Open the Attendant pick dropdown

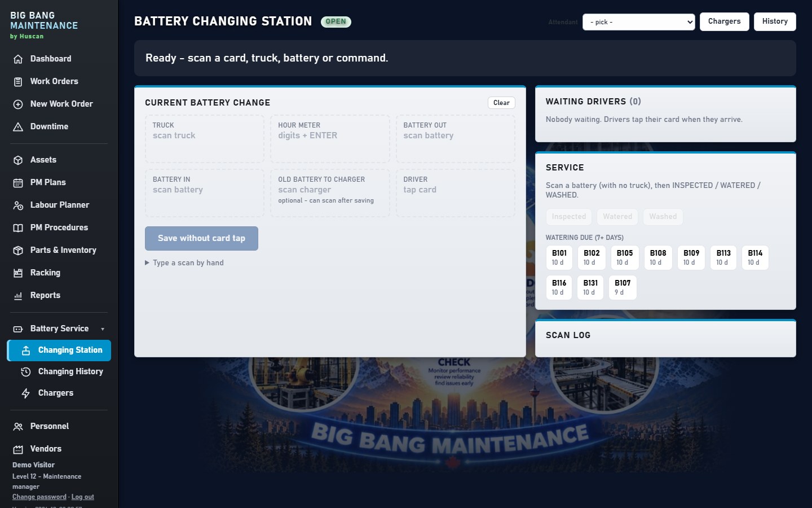pyautogui.click(x=639, y=22)
